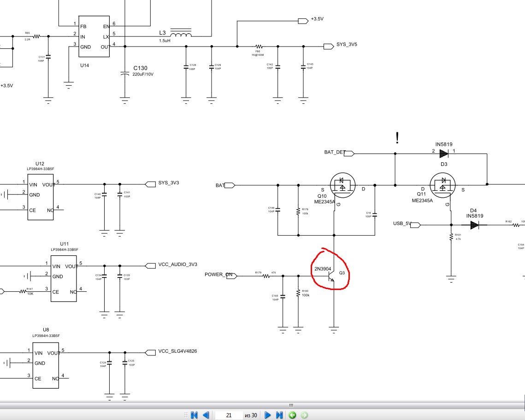This screenshot has width=525, height=420.
Task: Click the SYS_3V5 net label
Action: (347, 44)
